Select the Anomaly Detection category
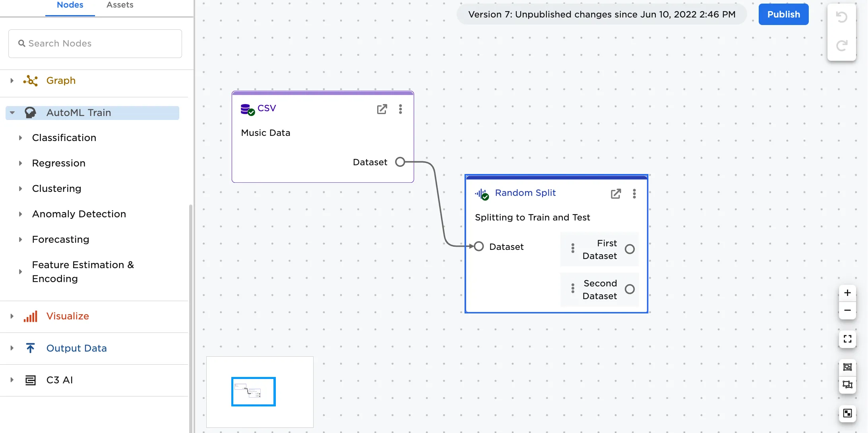868x433 pixels. coord(79,214)
